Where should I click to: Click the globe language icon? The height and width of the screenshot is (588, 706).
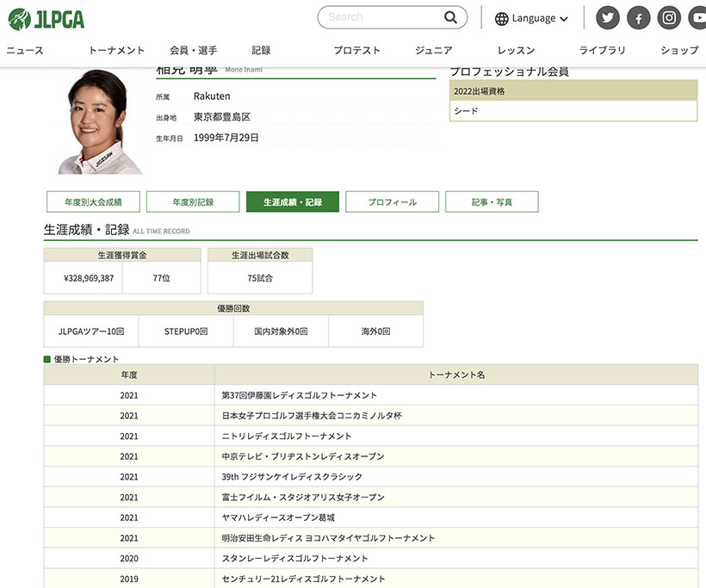[502, 18]
